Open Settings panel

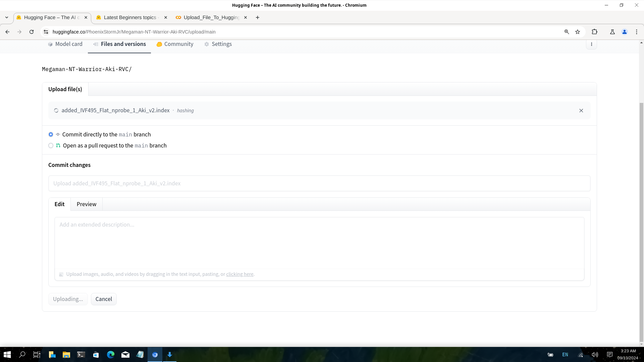218,44
